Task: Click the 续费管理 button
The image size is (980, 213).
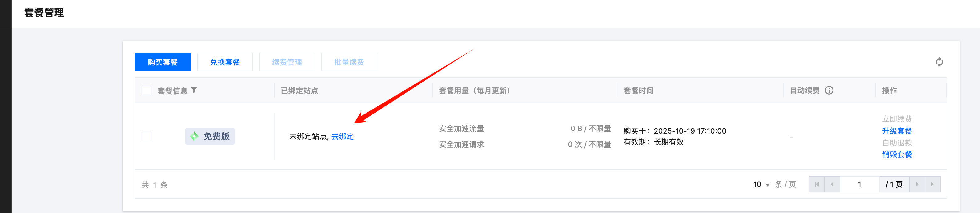Action: click(287, 62)
